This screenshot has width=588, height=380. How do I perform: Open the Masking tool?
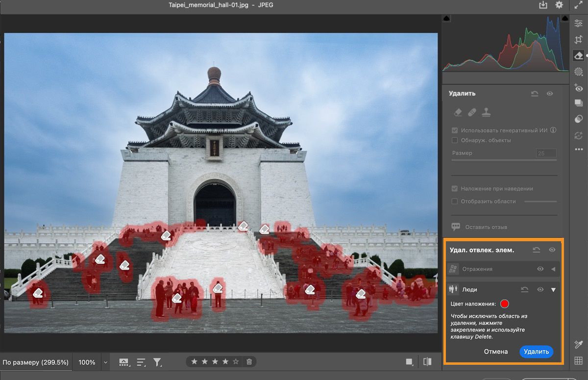(x=579, y=72)
